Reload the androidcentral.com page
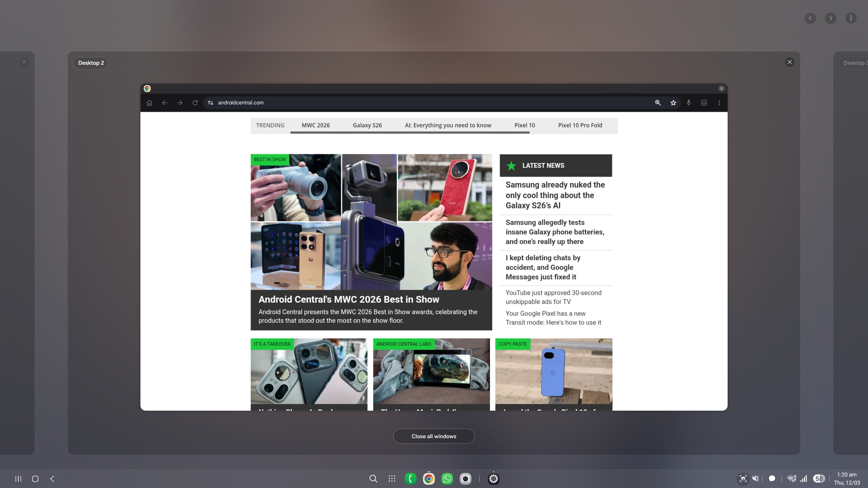 (195, 103)
